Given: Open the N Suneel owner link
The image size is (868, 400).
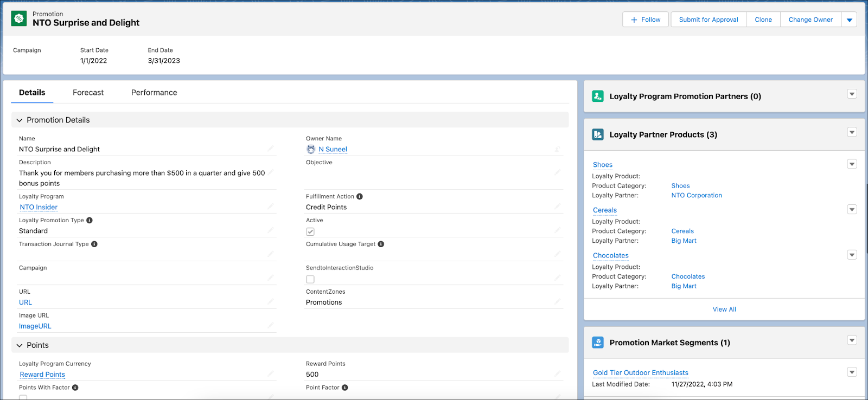Looking at the screenshot, I should point(333,149).
